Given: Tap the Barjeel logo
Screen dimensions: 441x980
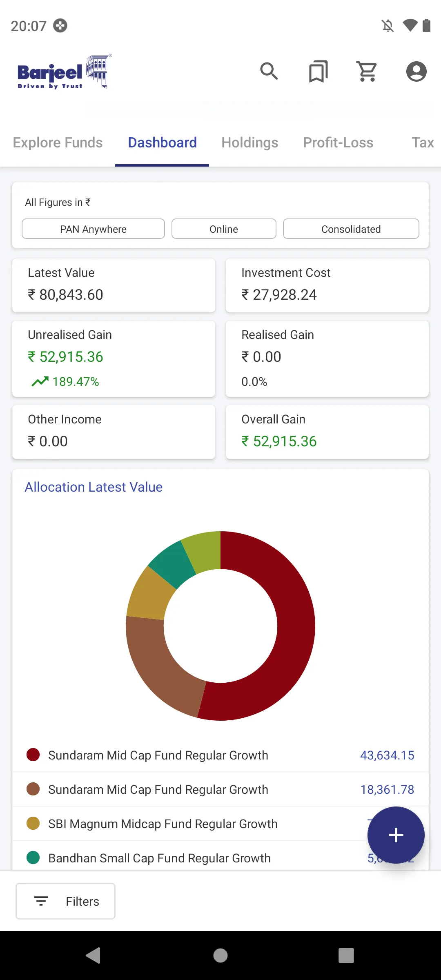Looking at the screenshot, I should click(x=64, y=72).
